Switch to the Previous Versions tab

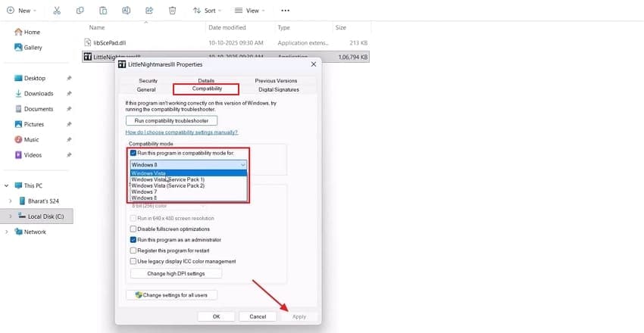[276, 81]
